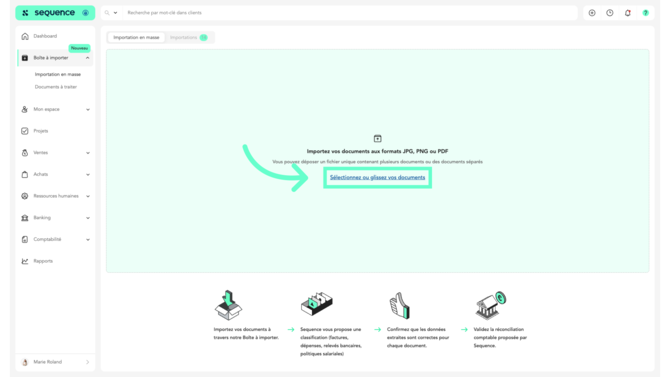Click the thumbs-up illustration
Image resolution: width=670 pixels, height=377 pixels.
(x=400, y=306)
